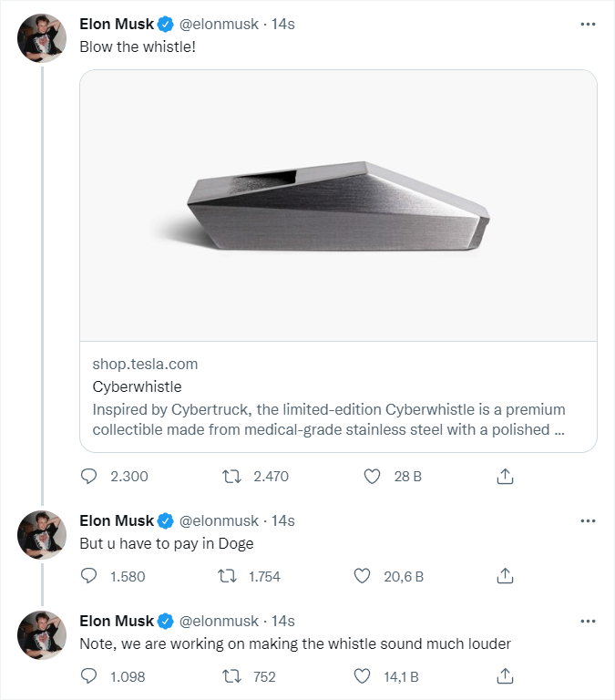
Task: Reply to the "pay in Doge" tweet
Action: tap(89, 576)
